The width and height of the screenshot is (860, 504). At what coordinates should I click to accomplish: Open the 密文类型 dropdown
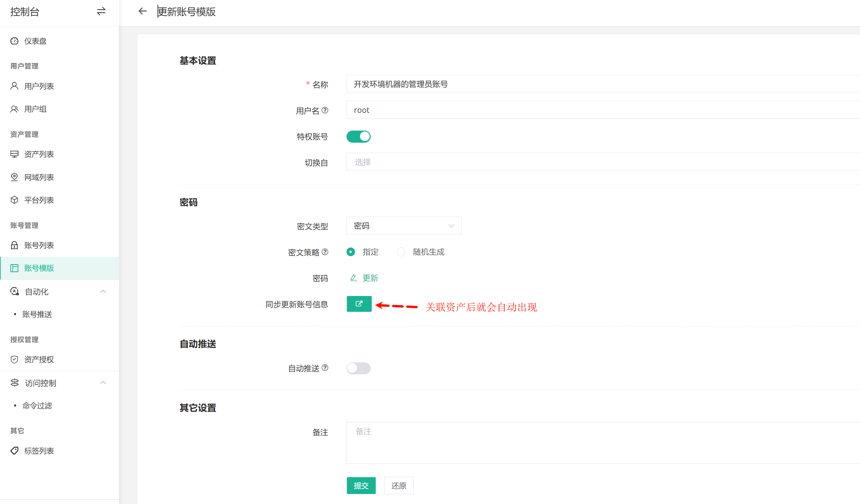coord(404,225)
